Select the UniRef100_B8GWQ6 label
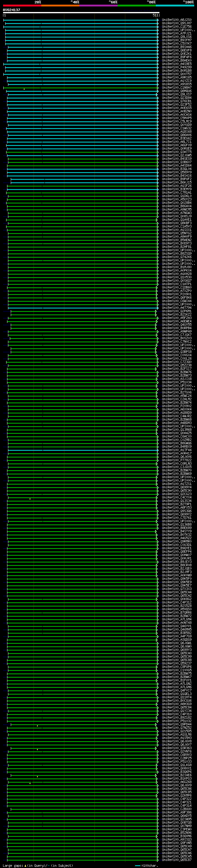Viewport: 197px width, 868px height. point(176,443)
